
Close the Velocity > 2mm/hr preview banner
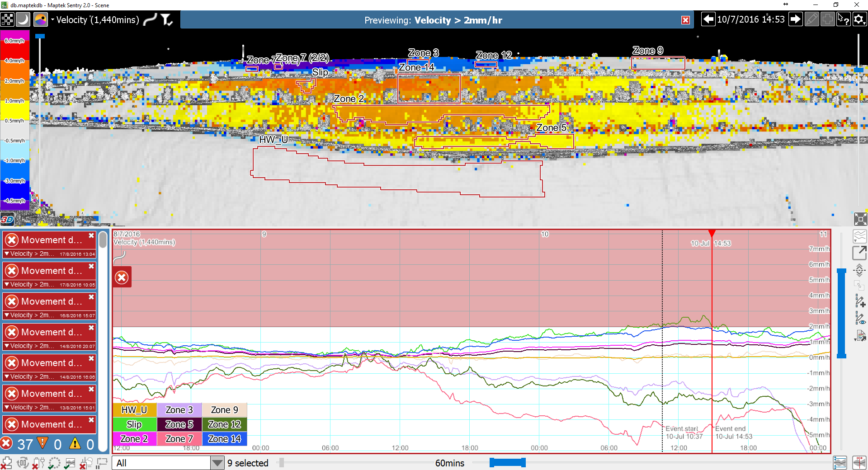tap(685, 20)
